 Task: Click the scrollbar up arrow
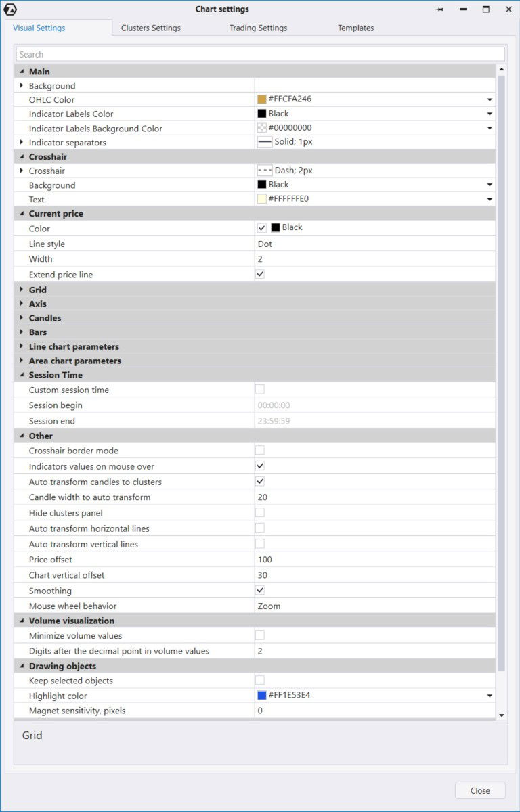coord(501,70)
